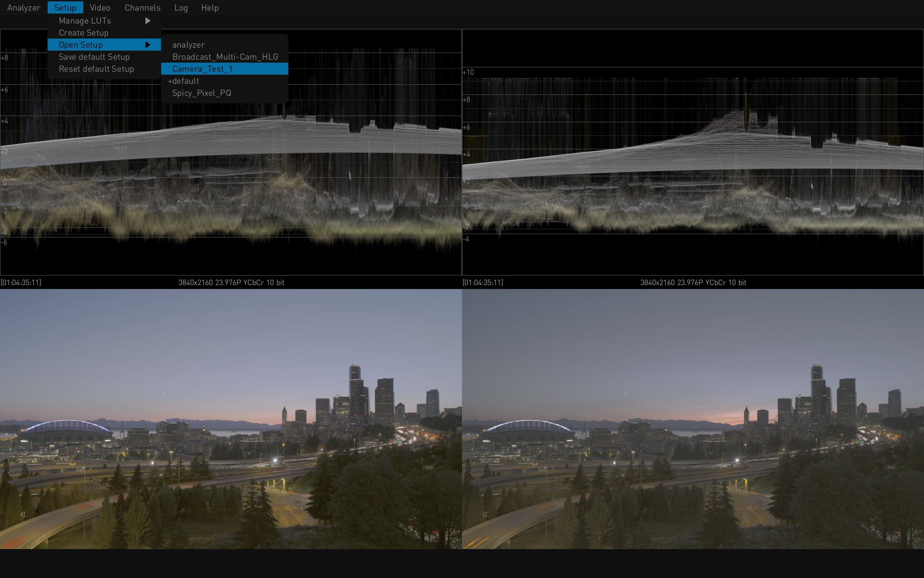Image resolution: width=924 pixels, height=578 pixels.
Task: Open the Help menu
Action: [209, 8]
